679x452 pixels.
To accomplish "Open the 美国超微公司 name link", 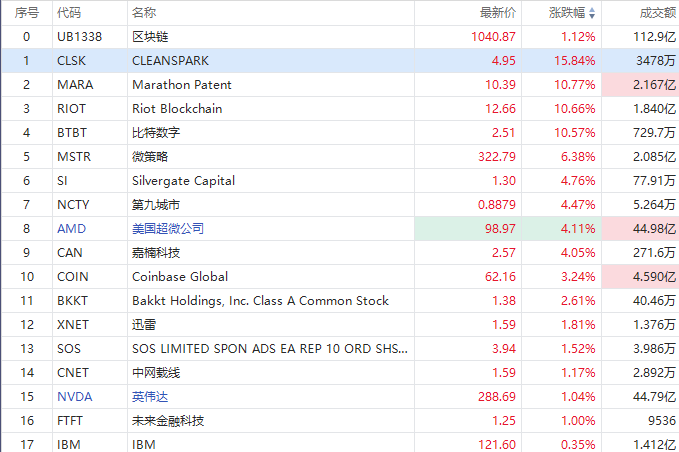I will click(168, 229).
